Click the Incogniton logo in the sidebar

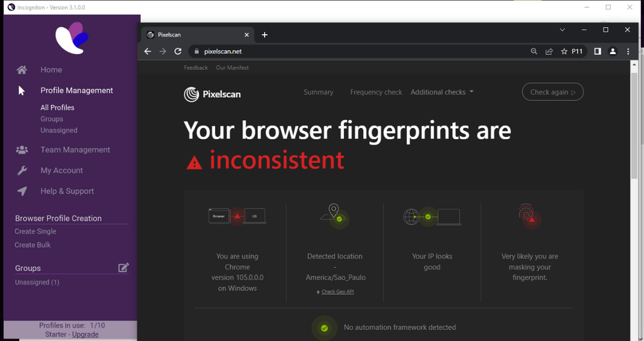tap(72, 38)
